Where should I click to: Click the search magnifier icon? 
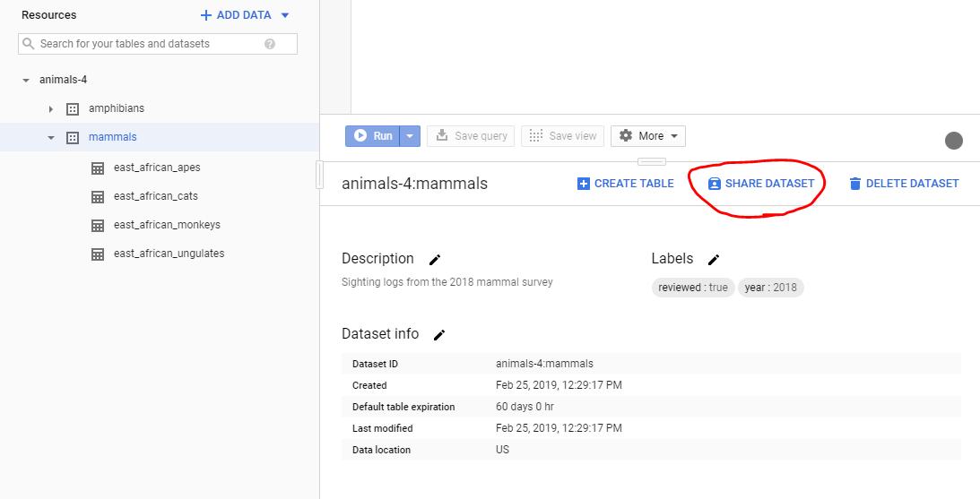pos(28,44)
